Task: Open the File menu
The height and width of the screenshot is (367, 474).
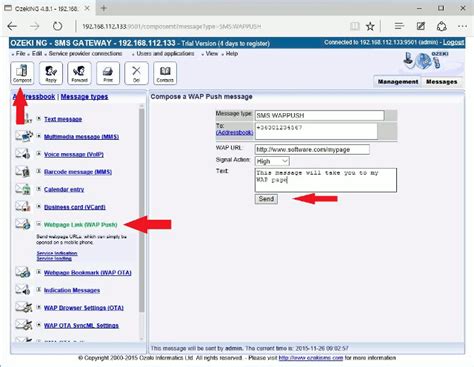Action: point(20,54)
